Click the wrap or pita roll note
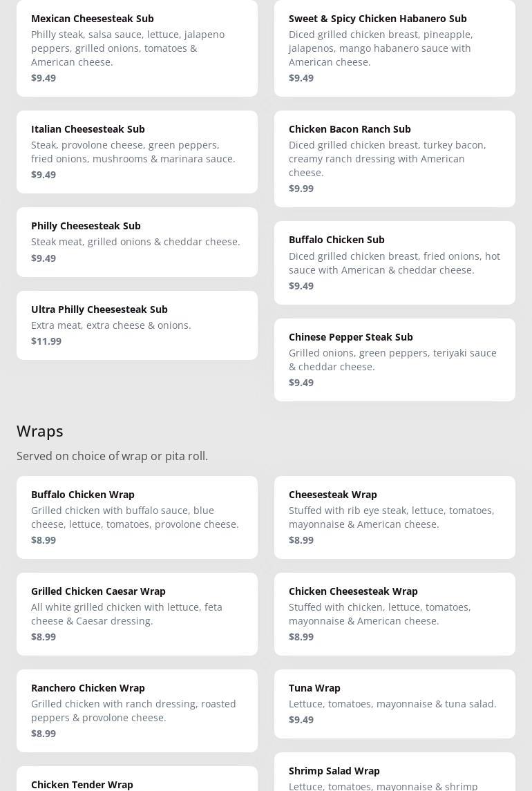Screen dimensions: 532x791 point(112,456)
